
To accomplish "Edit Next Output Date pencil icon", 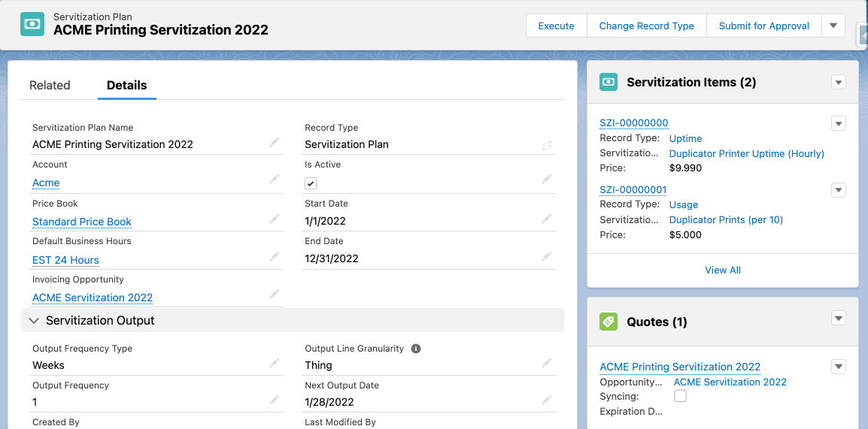I will [547, 400].
